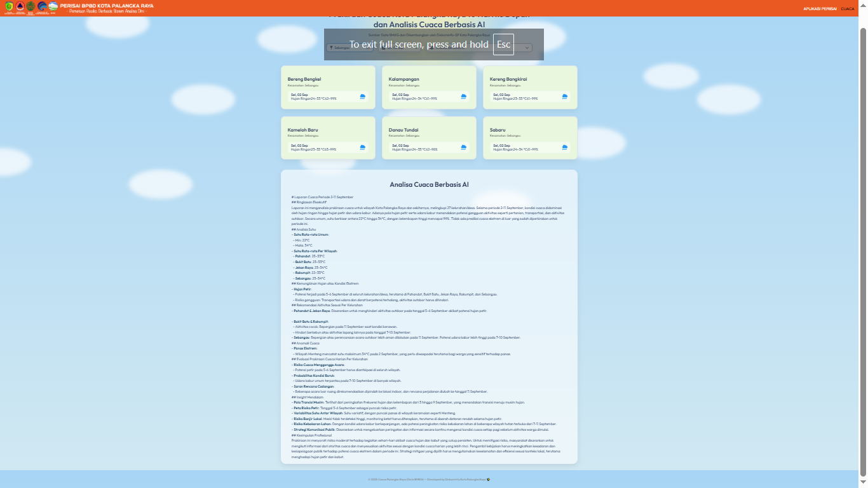This screenshot has height=488, width=868.
Task: Click the blue Kominfo logo in header
Action: pyautogui.click(x=42, y=6)
